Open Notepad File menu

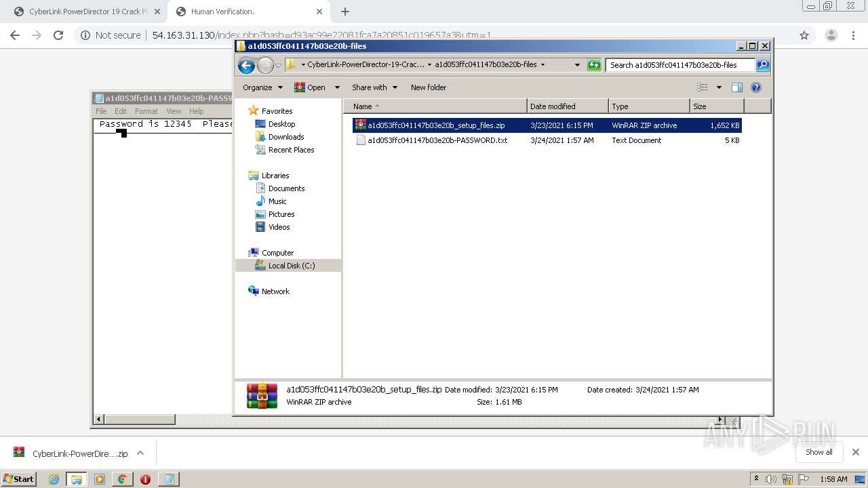point(101,111)
